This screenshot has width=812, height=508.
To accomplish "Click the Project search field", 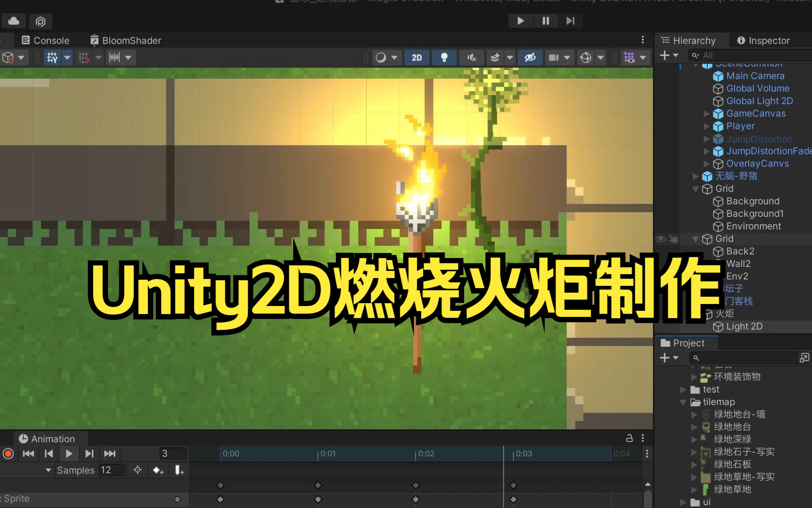I will pos(743,358).
